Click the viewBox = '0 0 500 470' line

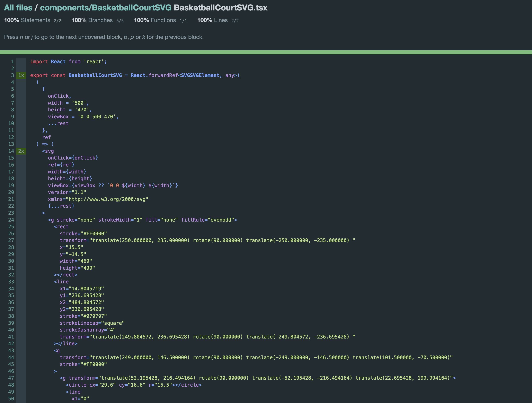coord(83,117)
